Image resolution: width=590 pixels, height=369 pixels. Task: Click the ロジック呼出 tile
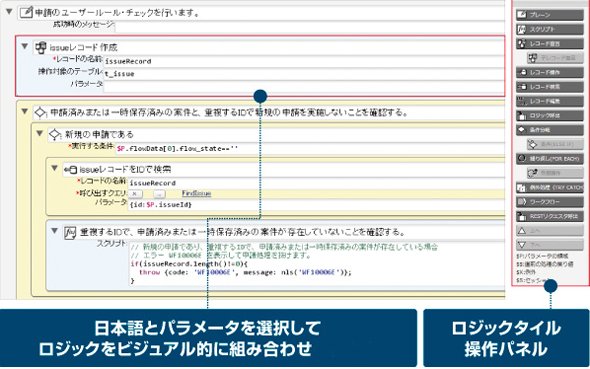coord(550,115)
